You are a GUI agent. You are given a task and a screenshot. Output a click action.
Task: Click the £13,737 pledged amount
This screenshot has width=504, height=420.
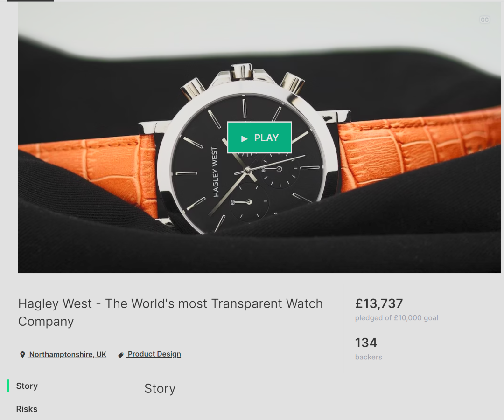click(379, 303)
